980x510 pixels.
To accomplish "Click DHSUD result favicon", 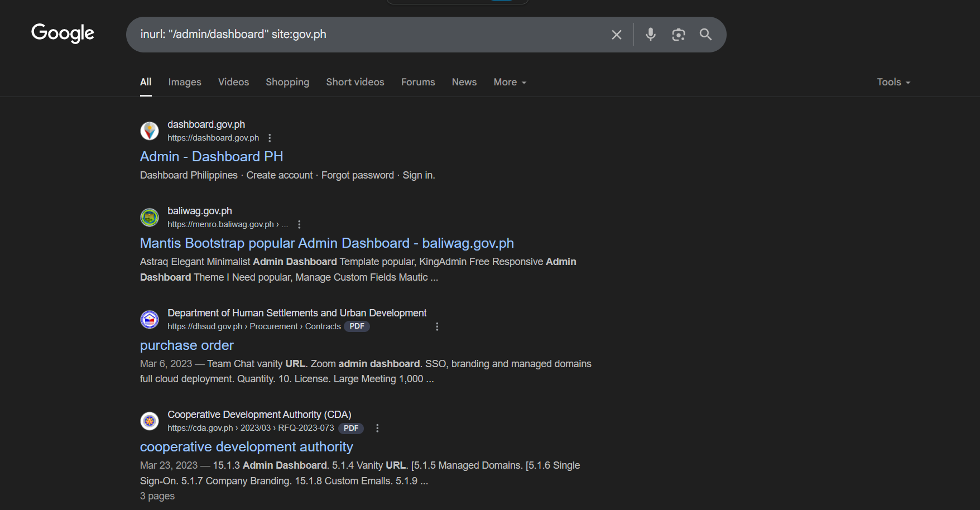I will point(150,320).
